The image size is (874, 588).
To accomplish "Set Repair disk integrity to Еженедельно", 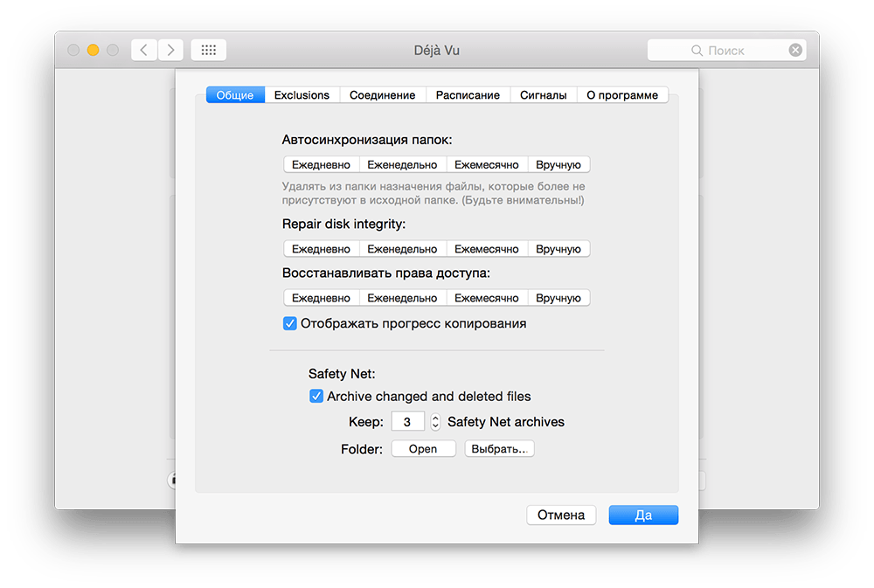I will point(402,249).
